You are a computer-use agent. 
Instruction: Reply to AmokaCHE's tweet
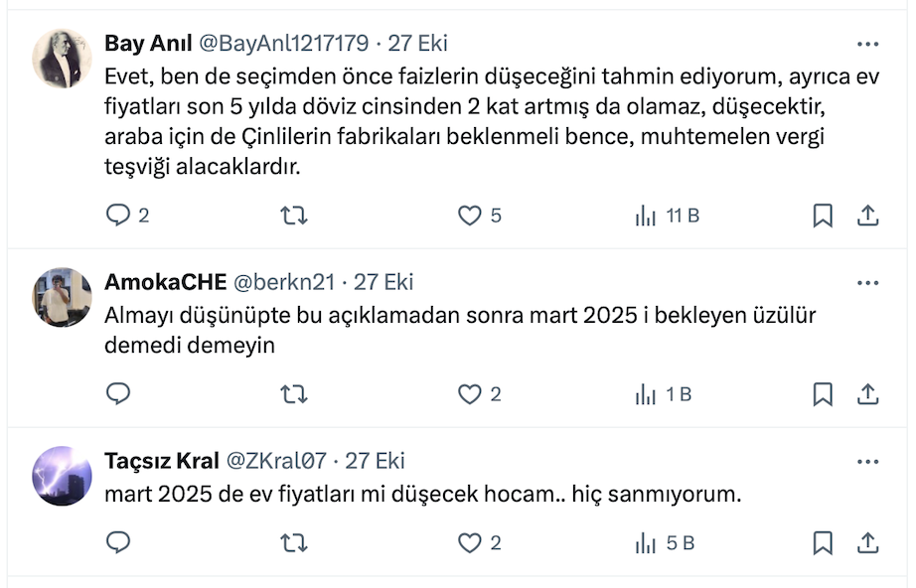[x=119, y=394]
